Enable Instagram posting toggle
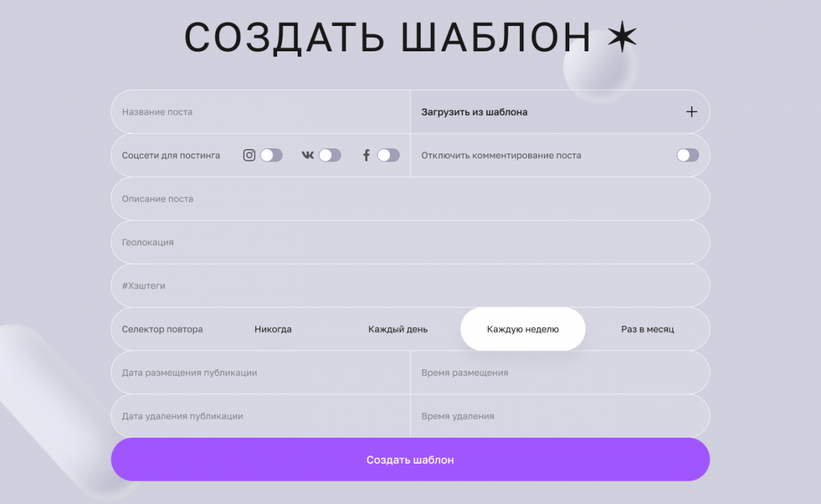The width and height of the screenshot is (821, 504). (x=271, y=155)
